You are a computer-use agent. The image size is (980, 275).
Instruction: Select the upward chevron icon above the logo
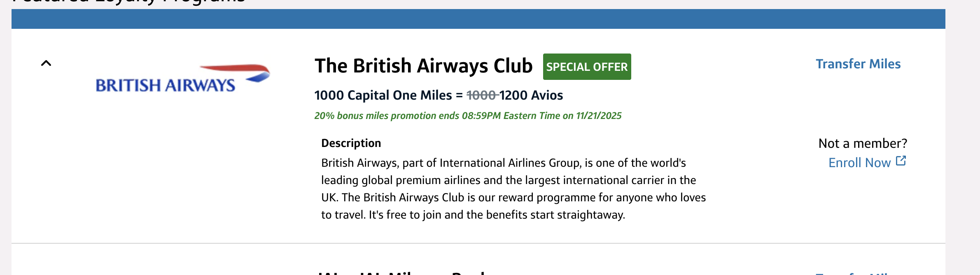click(x=47, y=63)
